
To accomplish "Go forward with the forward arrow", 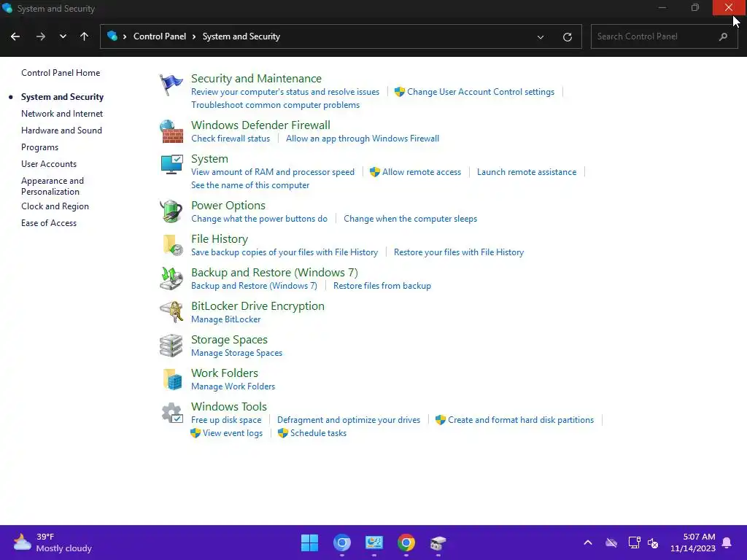I will click(x=41, y=36).
